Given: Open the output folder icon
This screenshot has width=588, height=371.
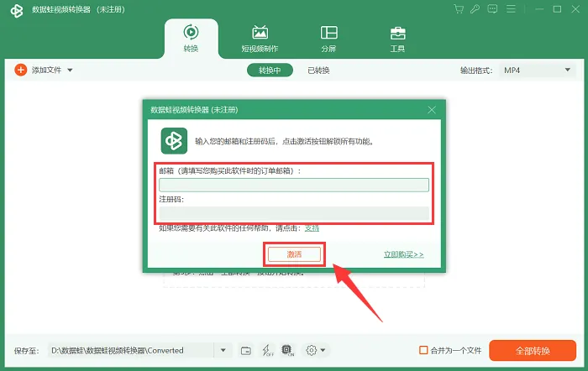Looking at the screenshot, I should coord(246,351).
